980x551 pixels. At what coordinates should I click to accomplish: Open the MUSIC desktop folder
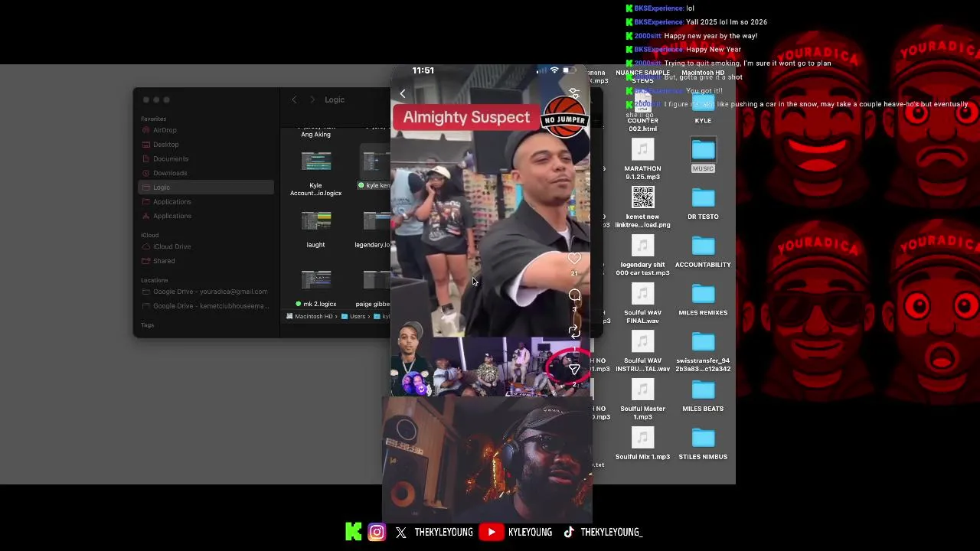point(703,155)
